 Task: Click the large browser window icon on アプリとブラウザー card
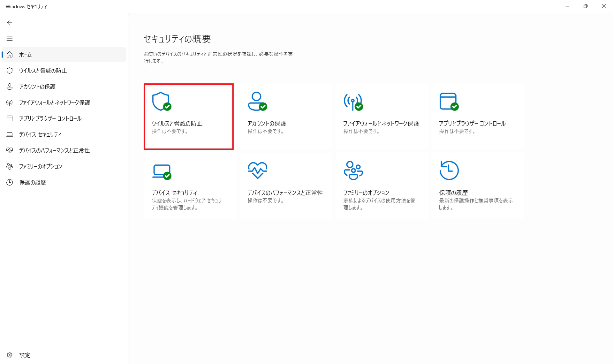tap(449, 101)
